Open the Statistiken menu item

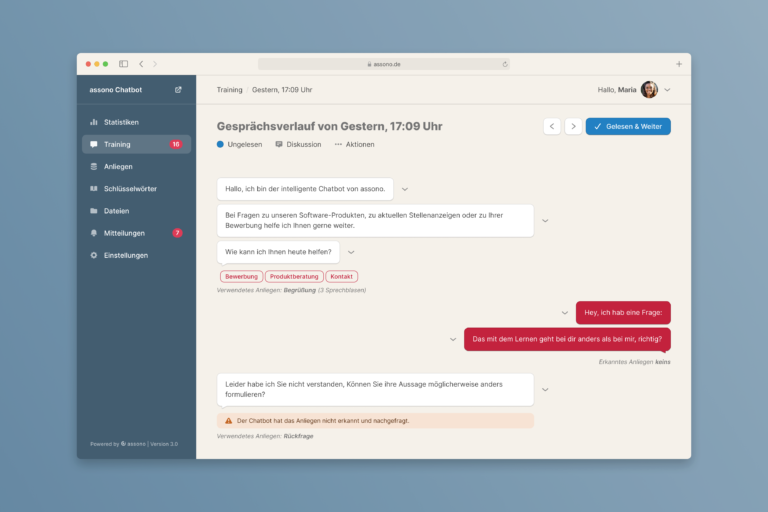click(136, 122)
